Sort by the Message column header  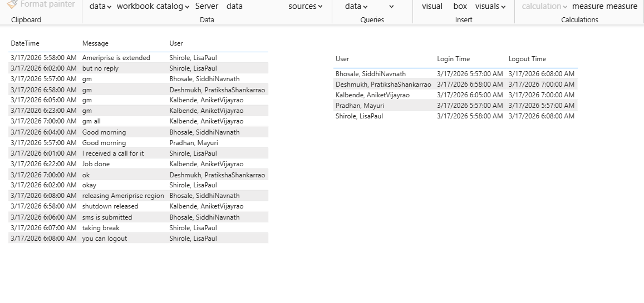pyautogui.click(x=95, y=43)
